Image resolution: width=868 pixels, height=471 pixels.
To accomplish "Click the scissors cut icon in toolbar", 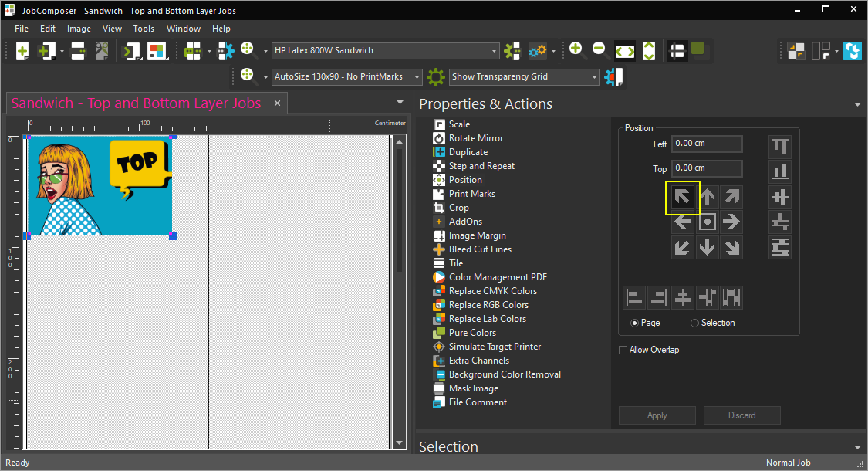I will [102, 51].
